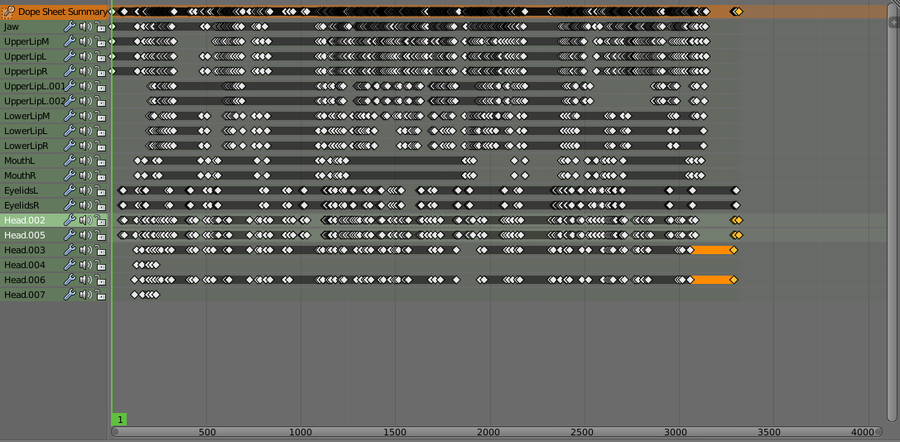This screenshot has width=900, height=442.
Task: Click the last keyframe on the Head.007 row
Action: [156, 295]
